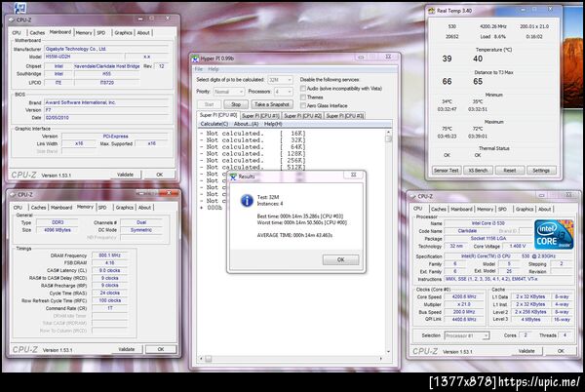Click the Gigabyte Technology Co., Ltd. manufacturer field
The width and height of the screenshot is (585, 392).
pos(106,49)
